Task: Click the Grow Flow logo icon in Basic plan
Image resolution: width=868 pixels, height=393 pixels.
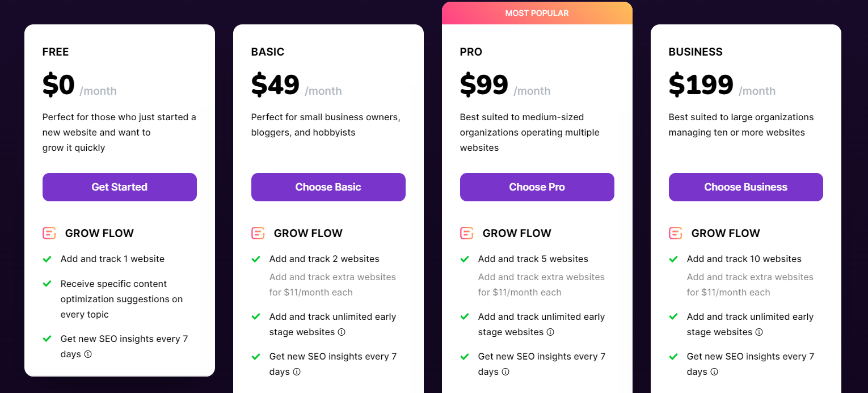Action: (x=258, y=233)
